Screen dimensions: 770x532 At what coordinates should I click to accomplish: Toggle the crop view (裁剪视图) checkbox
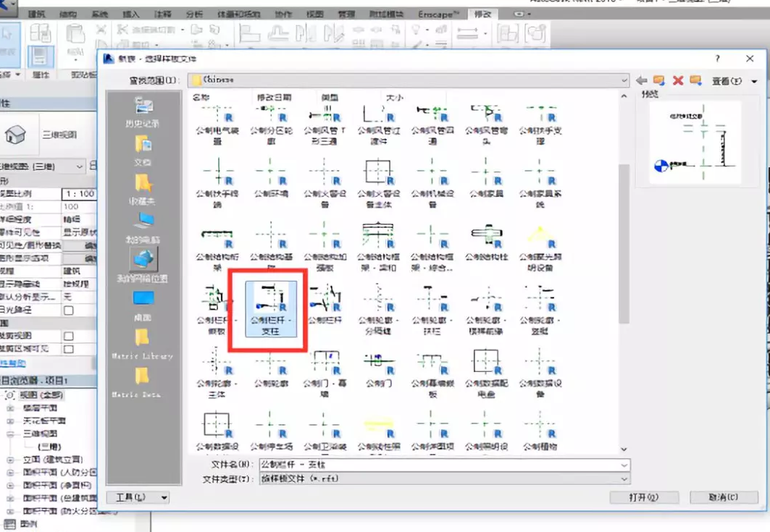(69, 336)
